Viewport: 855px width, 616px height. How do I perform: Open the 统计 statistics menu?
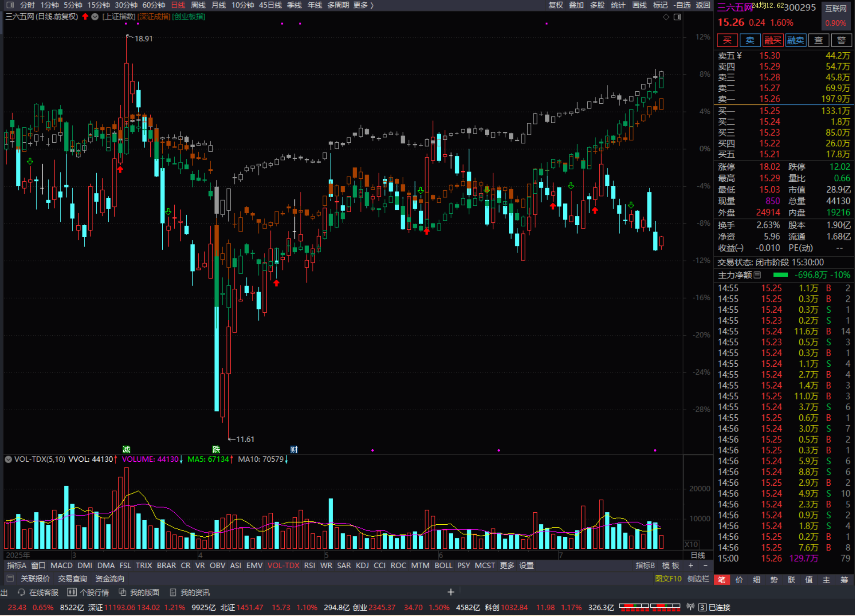point(618,5)
